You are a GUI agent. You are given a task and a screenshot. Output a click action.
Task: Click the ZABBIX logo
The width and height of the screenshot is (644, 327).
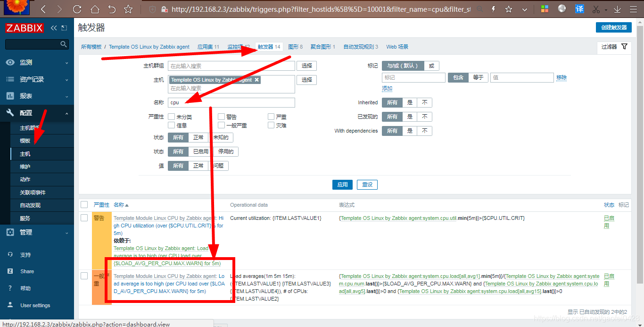(25, 28)
